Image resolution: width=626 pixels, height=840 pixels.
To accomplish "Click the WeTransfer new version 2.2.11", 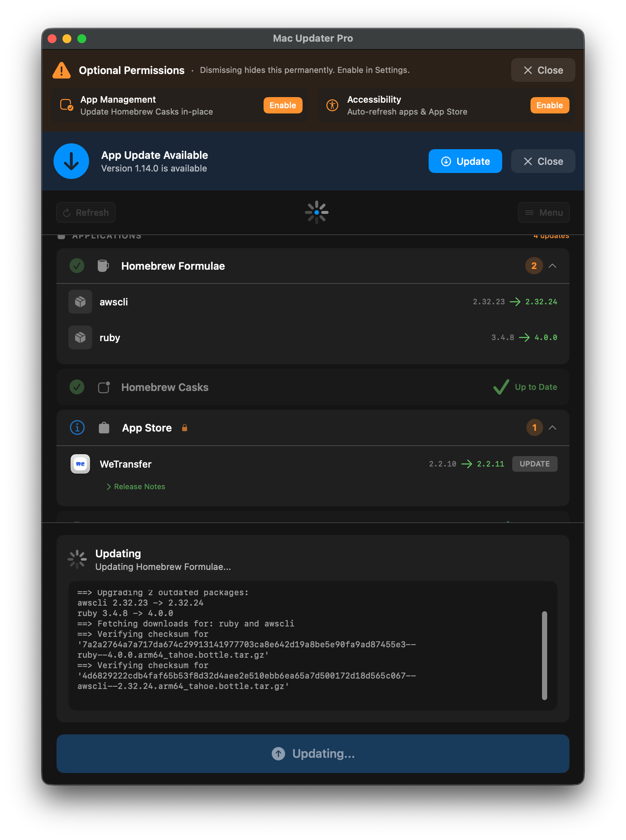I will tap(490, 464).
